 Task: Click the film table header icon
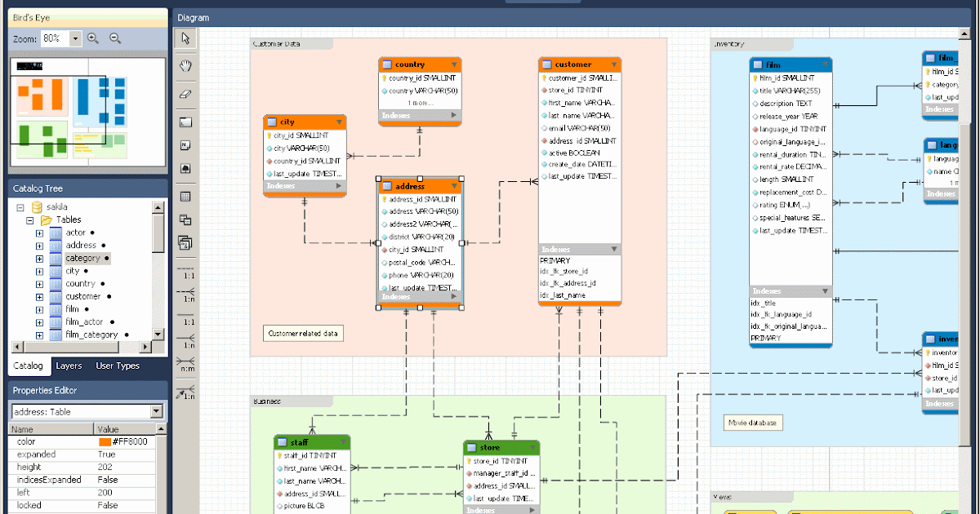(x=757, y=64)
